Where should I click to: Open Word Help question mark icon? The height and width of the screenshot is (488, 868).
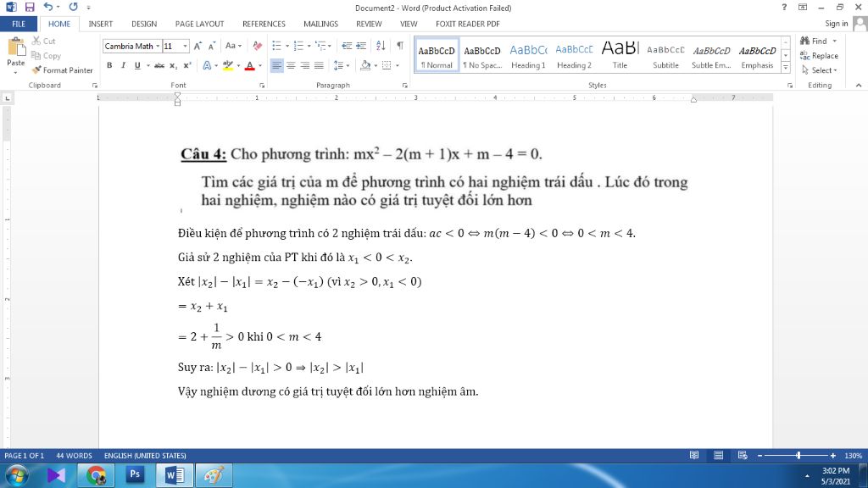tap(784, 7)
